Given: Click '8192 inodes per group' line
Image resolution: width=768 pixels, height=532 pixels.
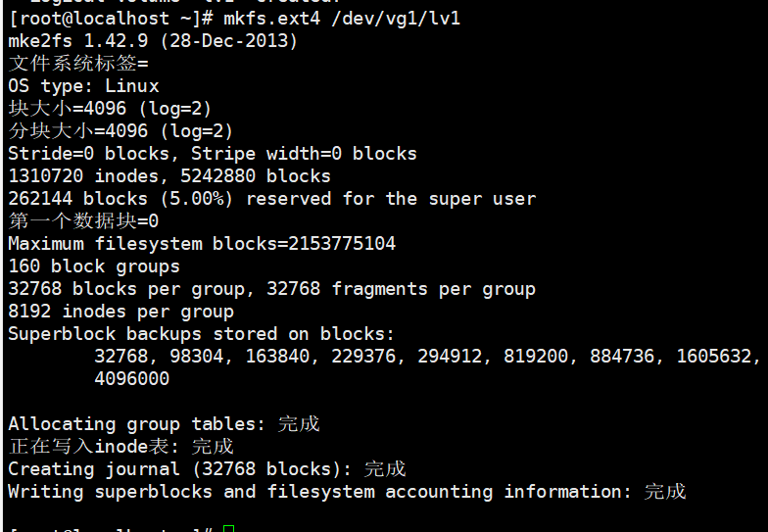Looking at the screenshot, I should point(121,312).
